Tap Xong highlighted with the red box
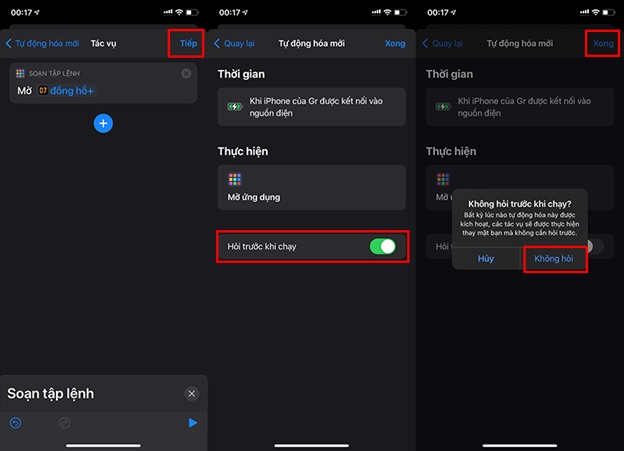The width and height of the screenshot is (624, 451). (x=603, y=44)
